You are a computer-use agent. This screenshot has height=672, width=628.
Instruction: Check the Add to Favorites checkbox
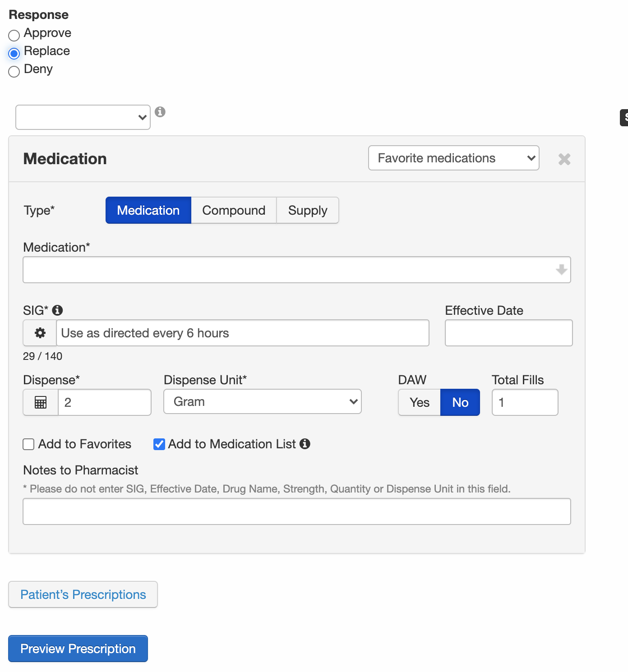pos(28,444)
